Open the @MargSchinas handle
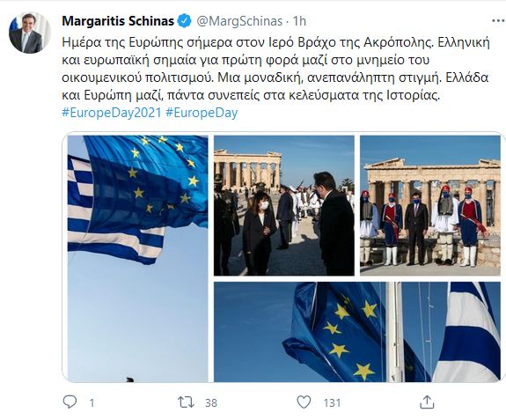Image resolution: width=506 pixels, height=420 pixels. tap(239, 21)
